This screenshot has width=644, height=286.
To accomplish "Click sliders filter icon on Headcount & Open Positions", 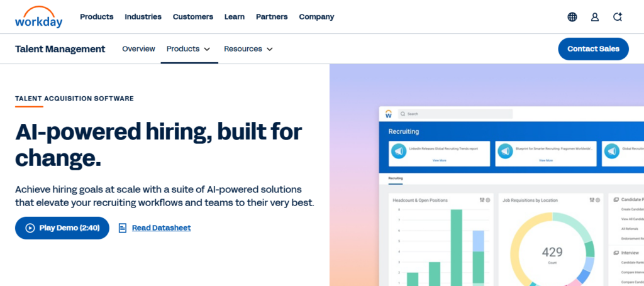I will point(482,200).
